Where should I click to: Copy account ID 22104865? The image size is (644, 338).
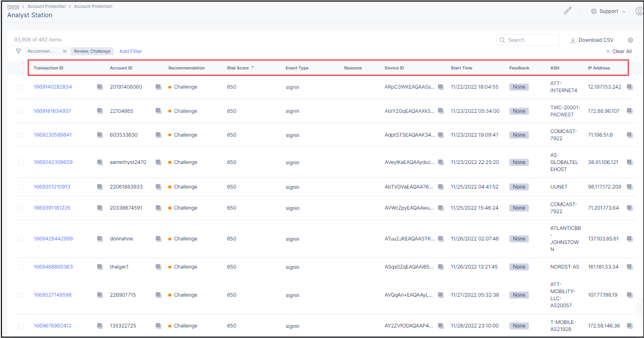click(158, 111)
